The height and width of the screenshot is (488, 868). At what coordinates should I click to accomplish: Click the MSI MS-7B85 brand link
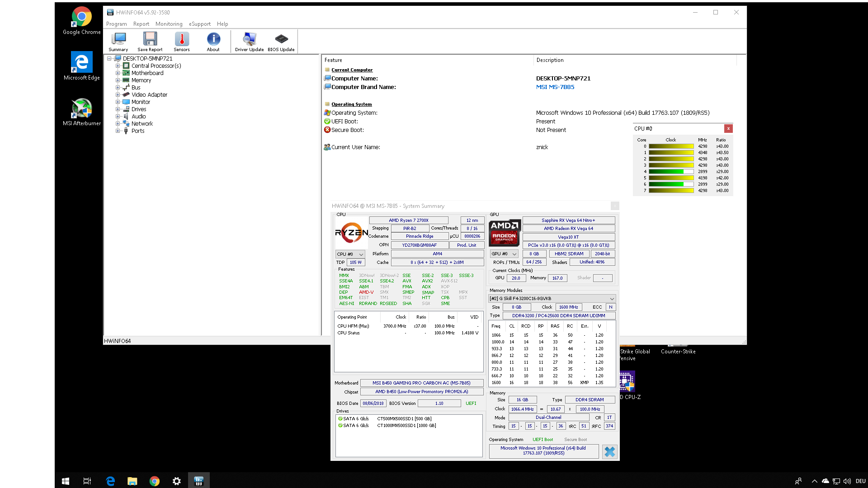coord(555,87)
